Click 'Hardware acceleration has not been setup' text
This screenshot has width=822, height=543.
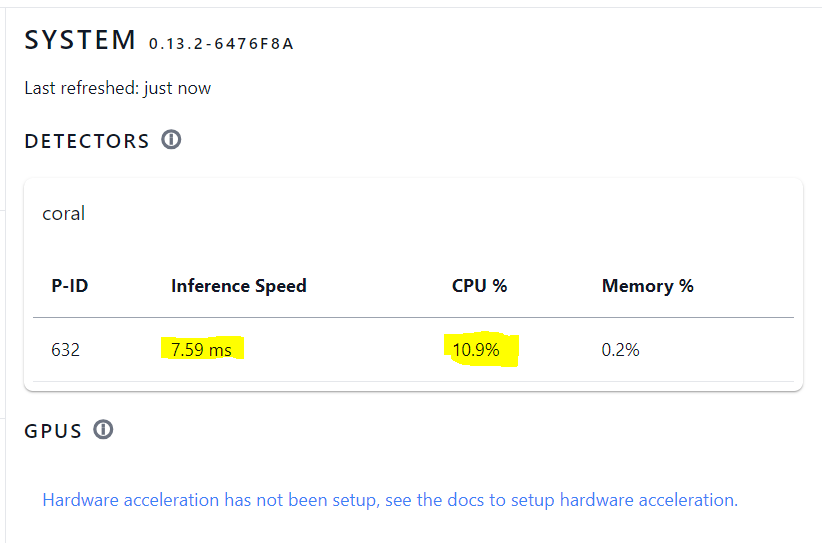point(208,500)
